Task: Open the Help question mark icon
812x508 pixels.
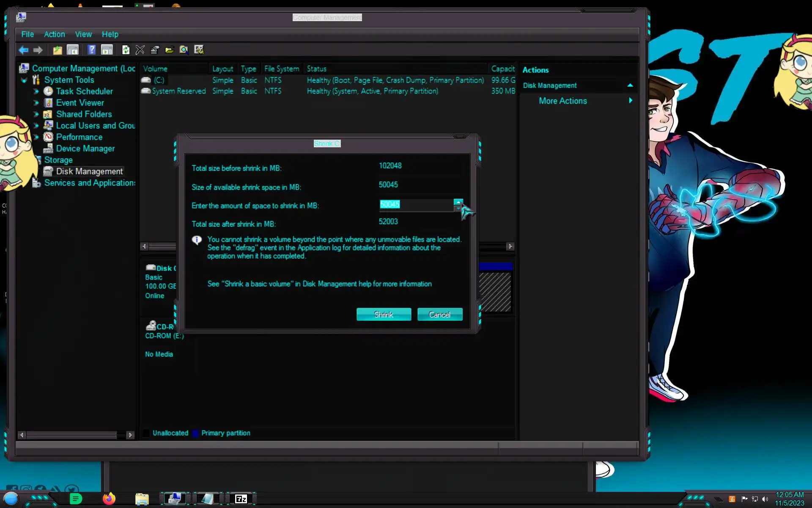Action: [x=91, y=50]
